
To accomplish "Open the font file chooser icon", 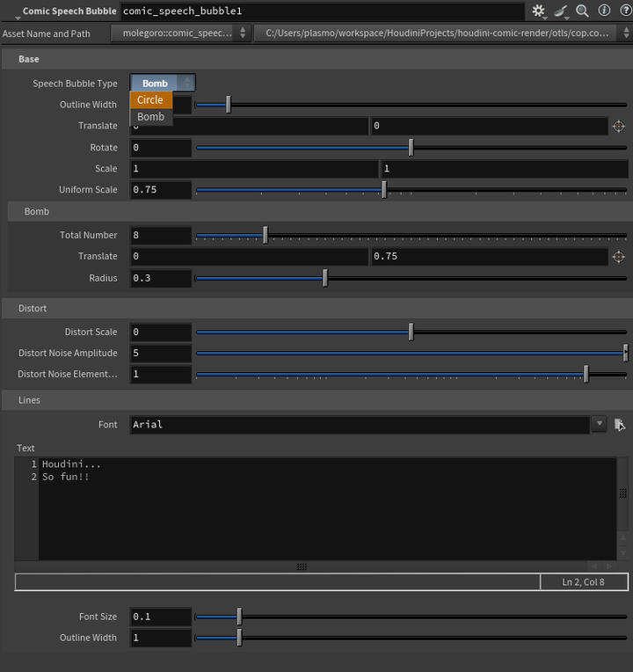I will [x=619, y=424].
